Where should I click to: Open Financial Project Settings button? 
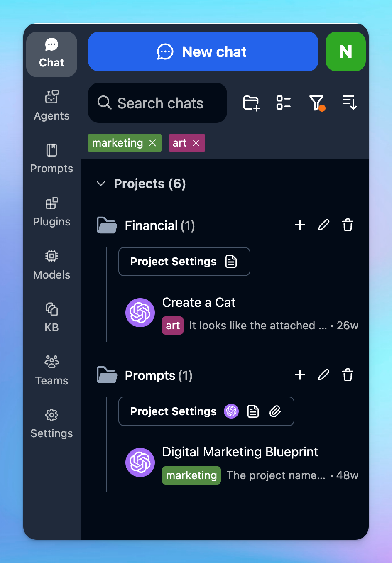184,262
